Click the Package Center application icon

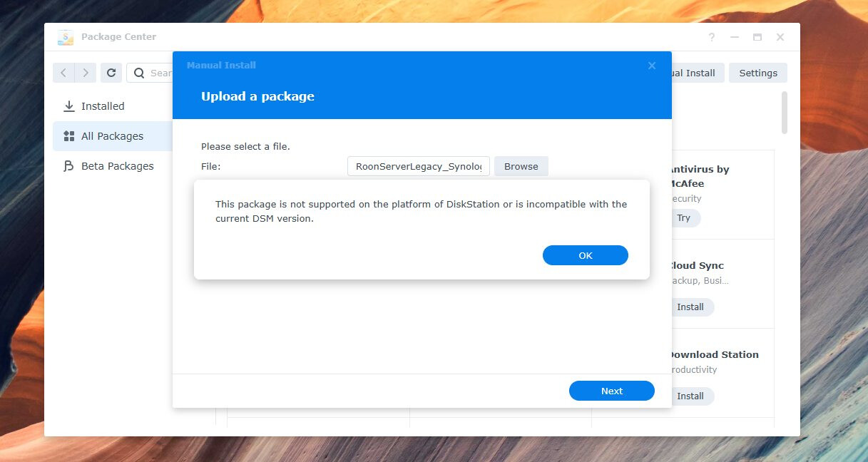tap(65, 36)
